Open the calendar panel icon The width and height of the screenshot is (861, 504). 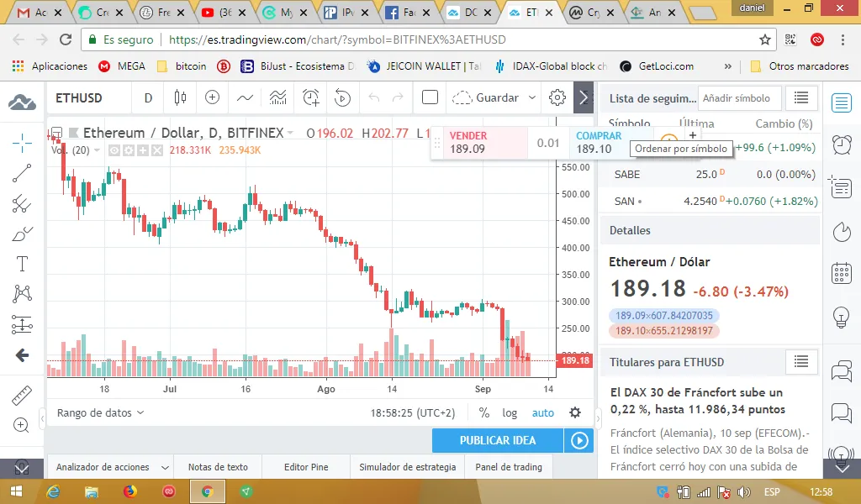click(x=841, y=272)
